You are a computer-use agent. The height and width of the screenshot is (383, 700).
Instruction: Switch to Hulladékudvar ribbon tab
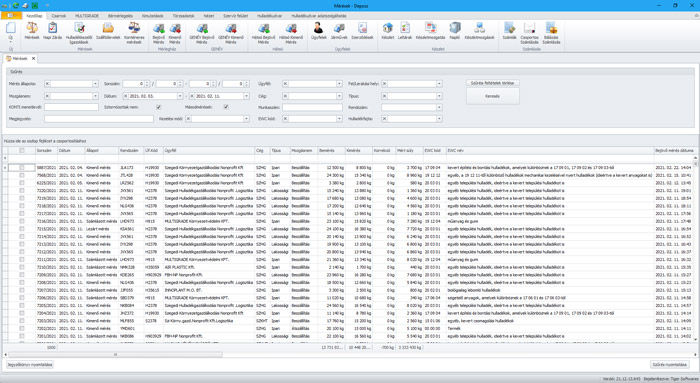[x=269, y=16]
